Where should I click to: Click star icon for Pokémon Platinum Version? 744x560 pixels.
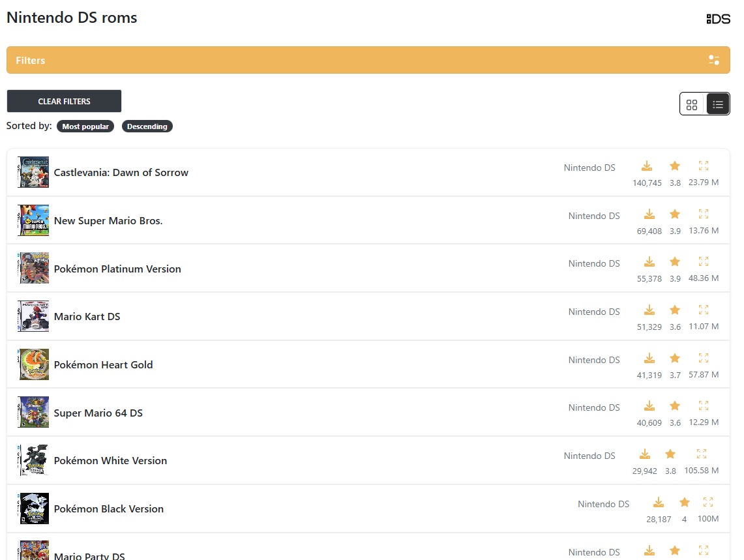point(675,262)
